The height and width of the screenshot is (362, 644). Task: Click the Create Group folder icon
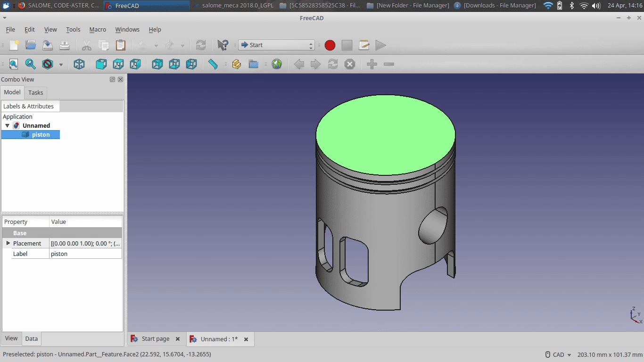pos(254,64)
